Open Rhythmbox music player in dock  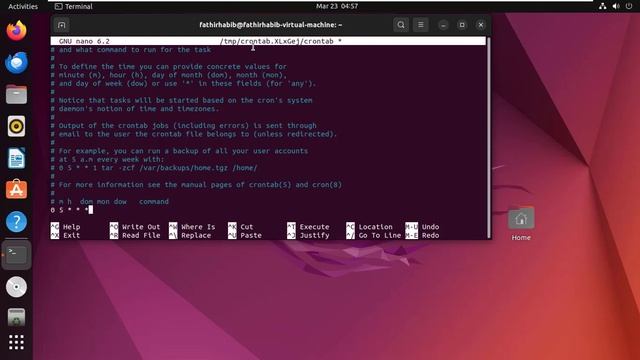coord(16,126)
